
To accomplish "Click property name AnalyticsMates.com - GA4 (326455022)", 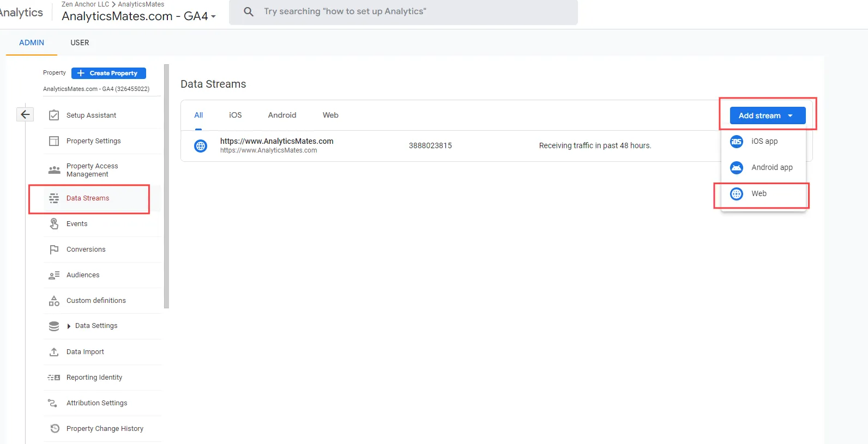I will (96, 89).
